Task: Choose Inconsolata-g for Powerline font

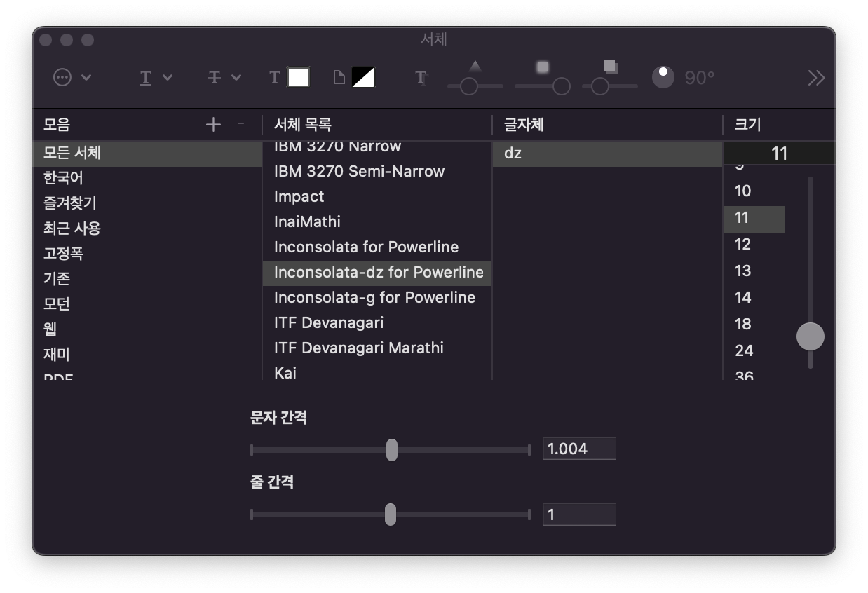Action: coord(377,297)
